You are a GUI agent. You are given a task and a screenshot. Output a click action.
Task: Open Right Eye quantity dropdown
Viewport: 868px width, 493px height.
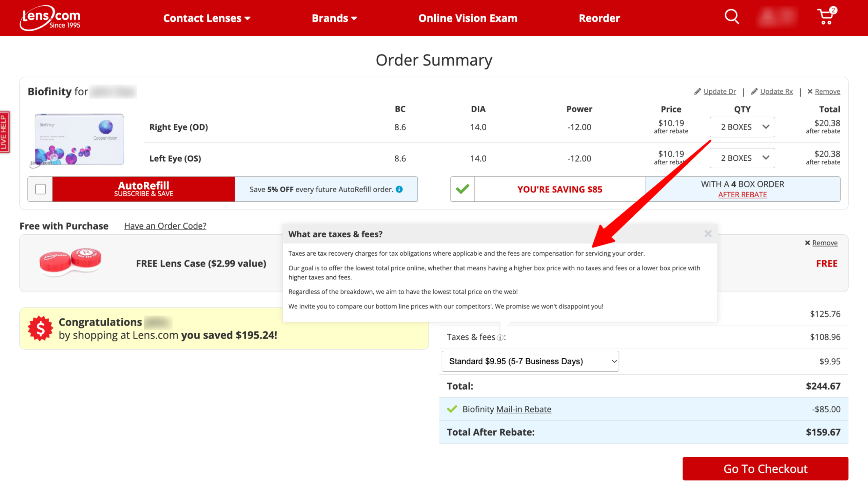(742, 127)
